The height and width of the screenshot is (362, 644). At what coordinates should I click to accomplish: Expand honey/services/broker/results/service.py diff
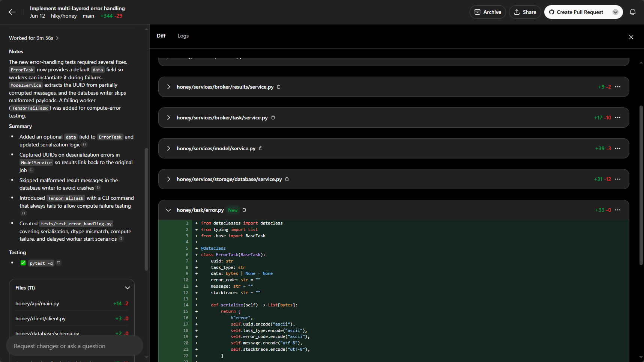coord(169,87)
